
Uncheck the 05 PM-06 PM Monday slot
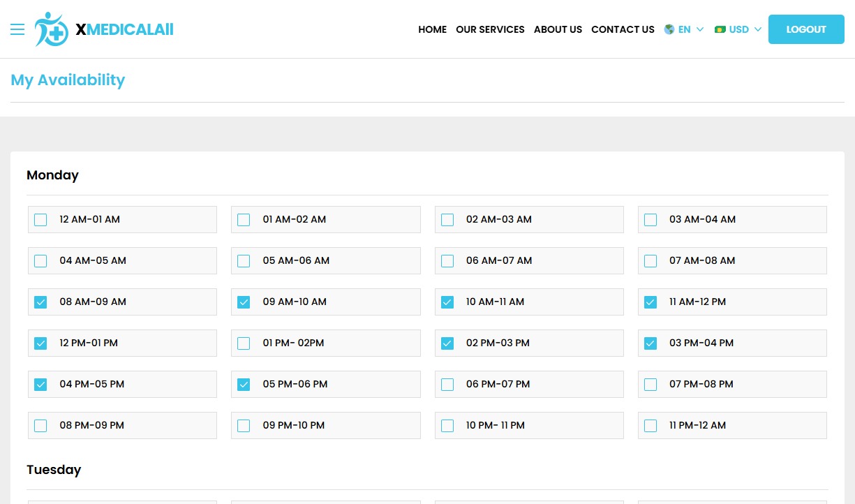coord(244,384)
